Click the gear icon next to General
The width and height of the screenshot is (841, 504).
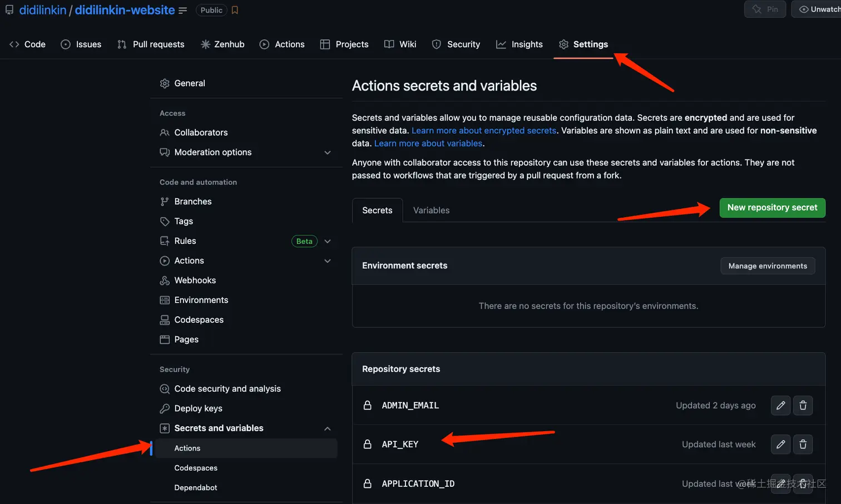click(165, 83)
